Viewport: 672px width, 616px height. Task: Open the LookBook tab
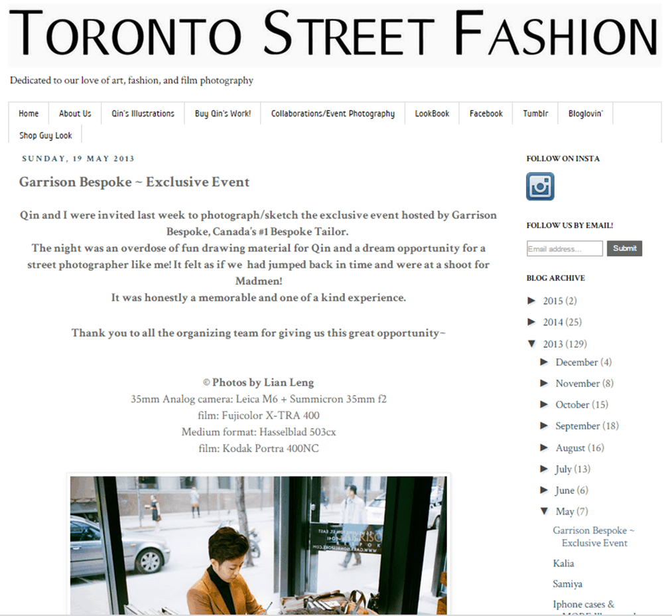[x=432, y=114]
